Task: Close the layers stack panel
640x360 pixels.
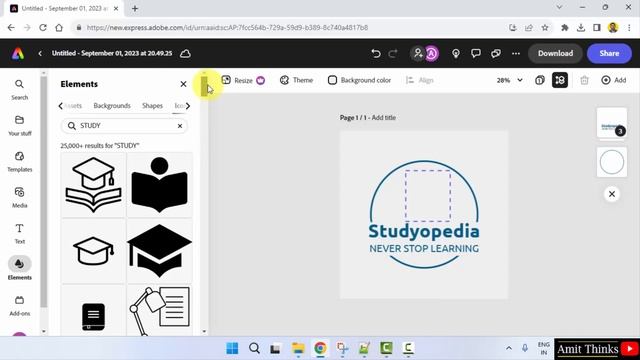Action: click(x=611, y=194)
